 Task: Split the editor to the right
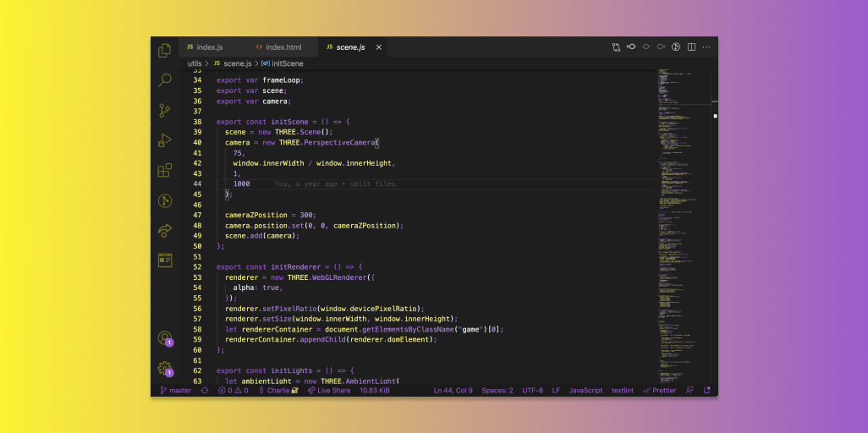click(x=691, y=47)
